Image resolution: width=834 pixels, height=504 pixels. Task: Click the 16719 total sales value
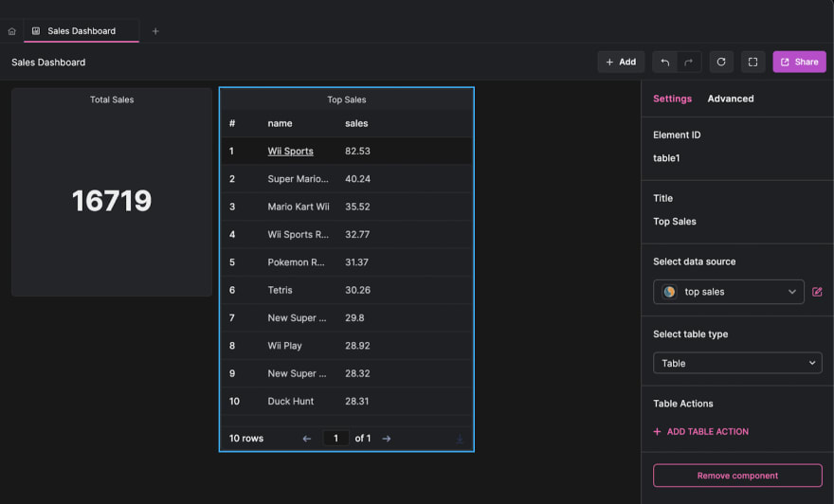pos(112,201)
